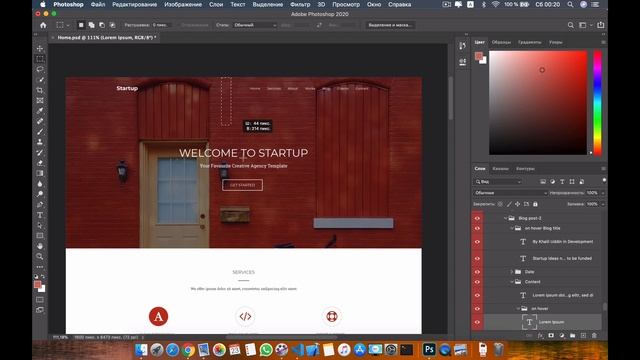Select the Clone Stamp tool
The height and width of the screenshot is (360, 640).
click(40, 142)
